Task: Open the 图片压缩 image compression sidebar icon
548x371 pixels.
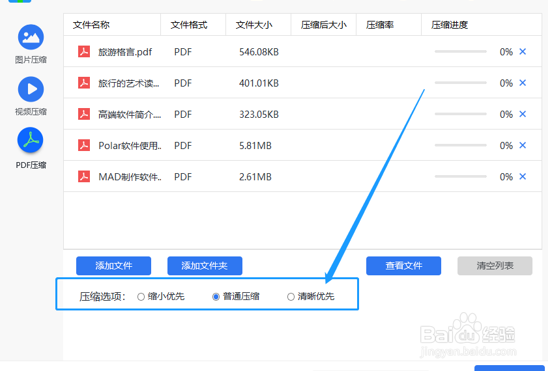Action: (x=31, y=37)
